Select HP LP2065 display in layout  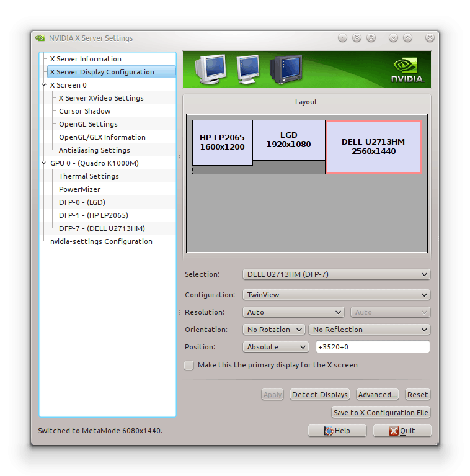point(222,142)
